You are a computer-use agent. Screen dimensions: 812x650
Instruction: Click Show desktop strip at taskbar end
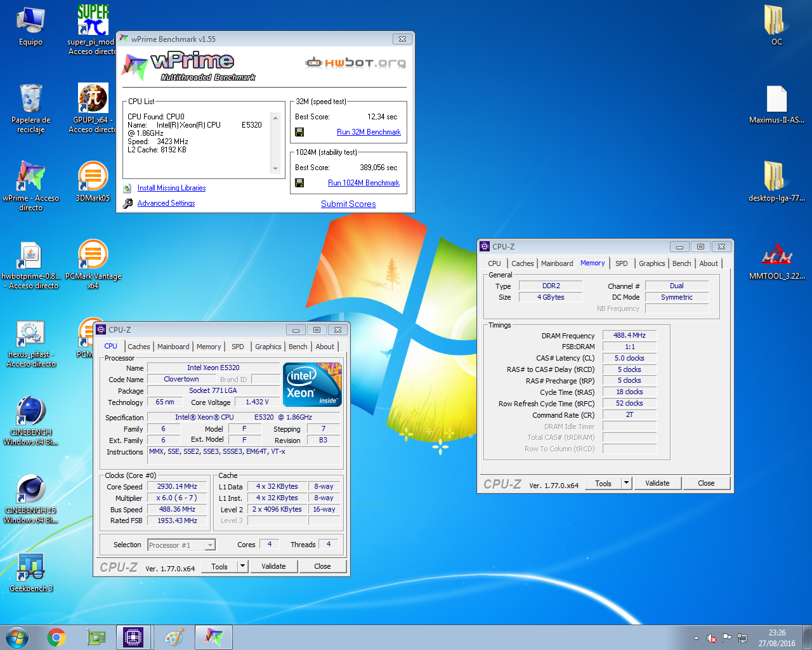pos(808,637)
